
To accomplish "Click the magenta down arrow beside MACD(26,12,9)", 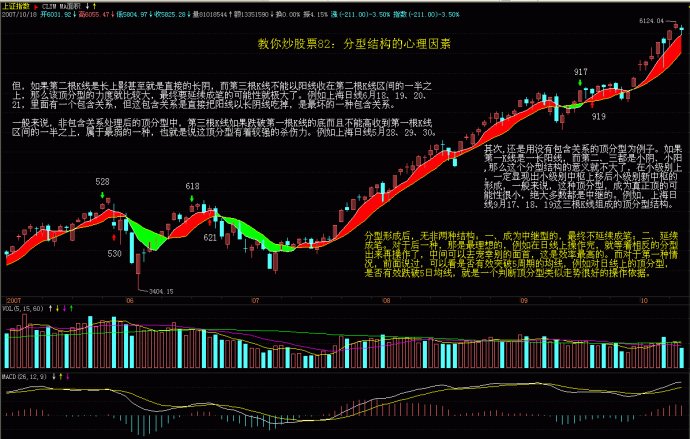I will 68,377.
